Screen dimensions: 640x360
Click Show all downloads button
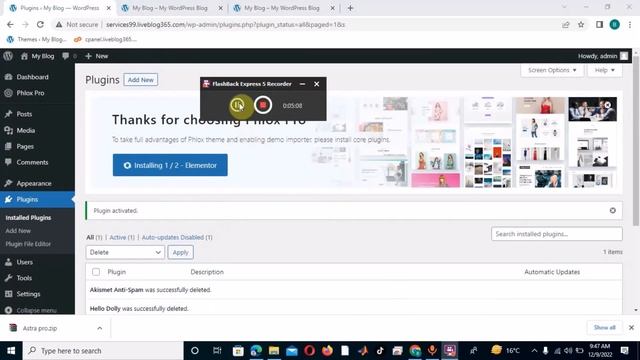point(604,327)
